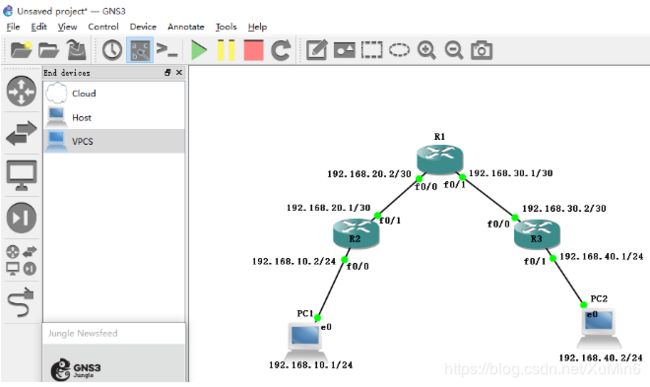
Task: Open the Edit menu
Action: click(x=39, y=27)
